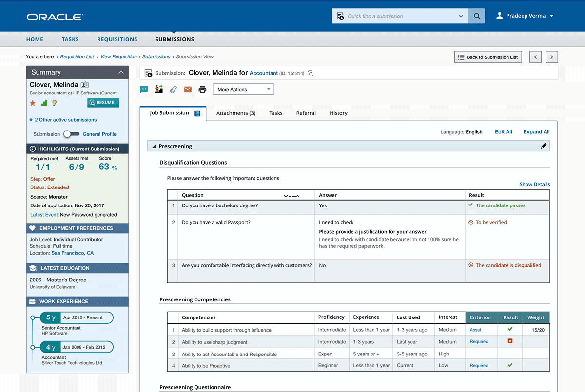Click the move to next step icon
The image size is (585, 392).
point(158,89)
